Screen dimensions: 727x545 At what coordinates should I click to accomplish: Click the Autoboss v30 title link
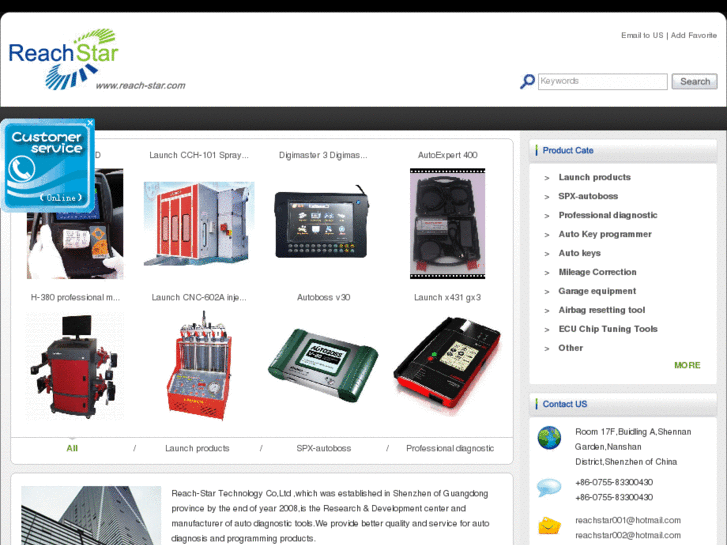point(323,297)
